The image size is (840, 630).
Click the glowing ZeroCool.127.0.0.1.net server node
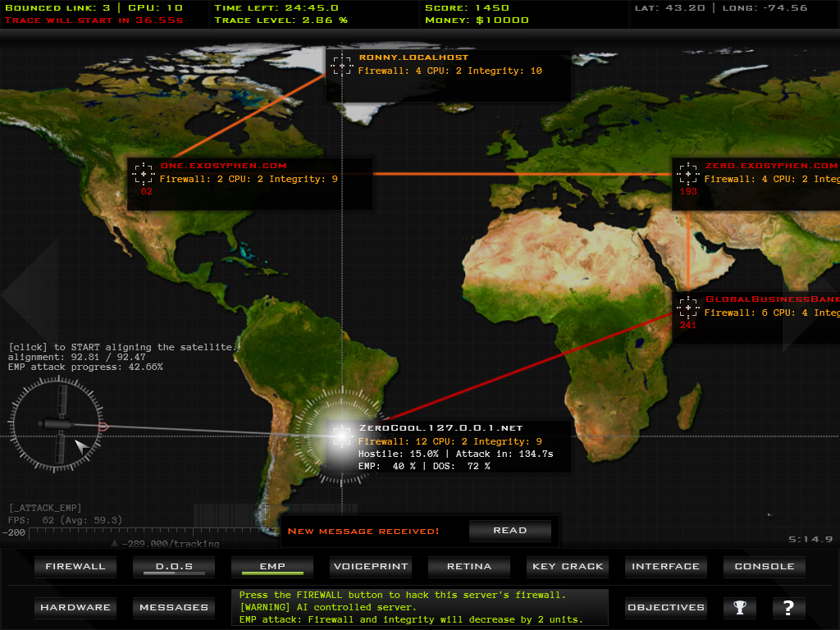point(340,436)
